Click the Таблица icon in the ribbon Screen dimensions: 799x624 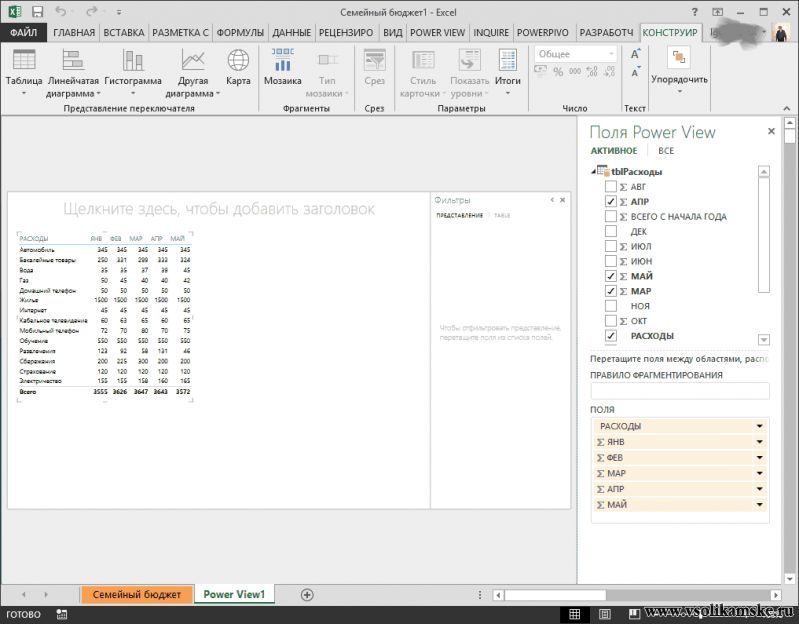point(23,60)
